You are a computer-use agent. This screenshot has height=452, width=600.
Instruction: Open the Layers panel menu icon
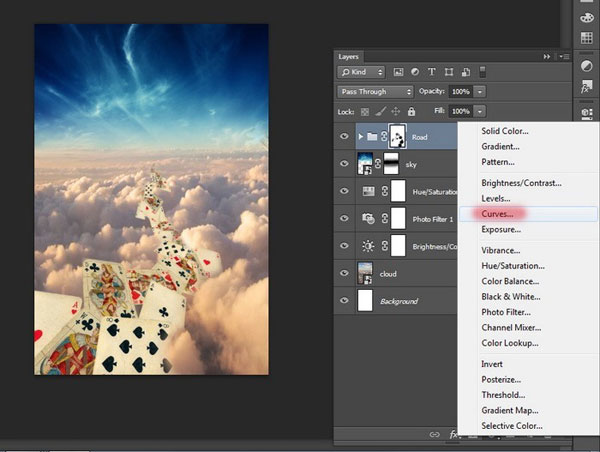tap(564, 57)
